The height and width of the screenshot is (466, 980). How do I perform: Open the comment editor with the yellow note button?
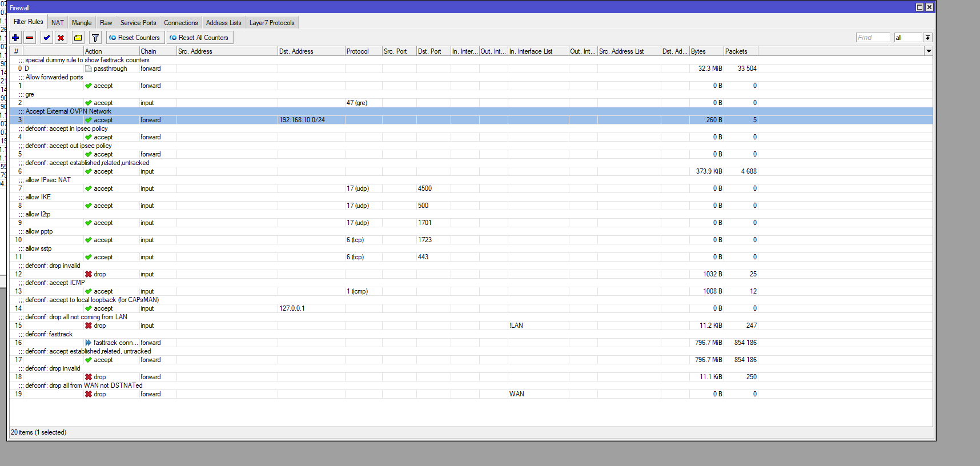click(x=78, y=38)
